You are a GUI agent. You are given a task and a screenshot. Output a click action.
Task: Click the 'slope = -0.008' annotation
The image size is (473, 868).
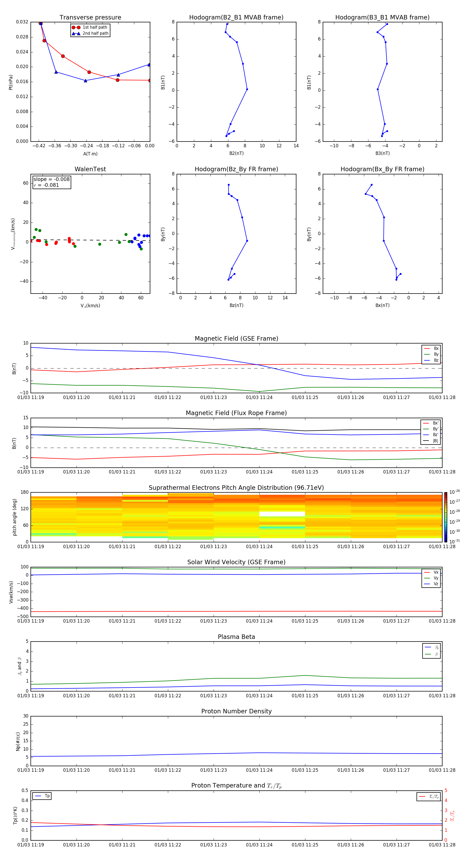pos(52,179)
